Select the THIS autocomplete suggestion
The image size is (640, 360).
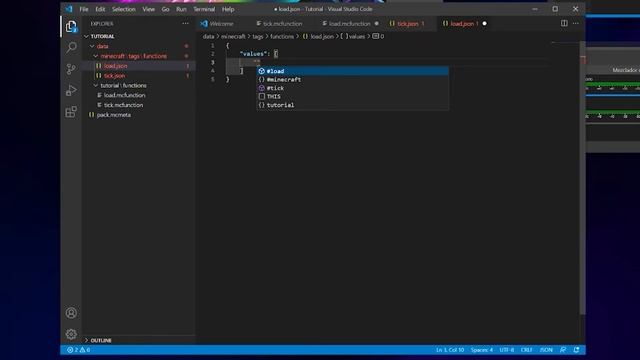(x=353, y=97)
